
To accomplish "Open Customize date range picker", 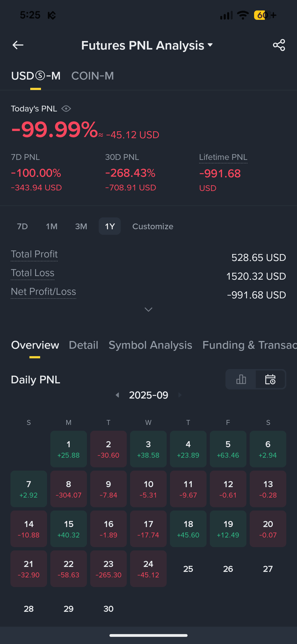I will click(153, 226).
